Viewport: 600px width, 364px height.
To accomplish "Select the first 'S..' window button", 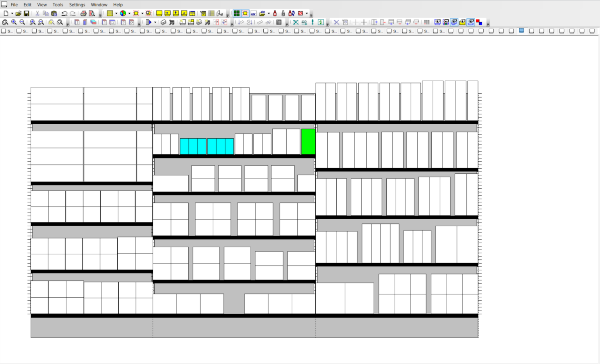I will click(x=7, y=31).
